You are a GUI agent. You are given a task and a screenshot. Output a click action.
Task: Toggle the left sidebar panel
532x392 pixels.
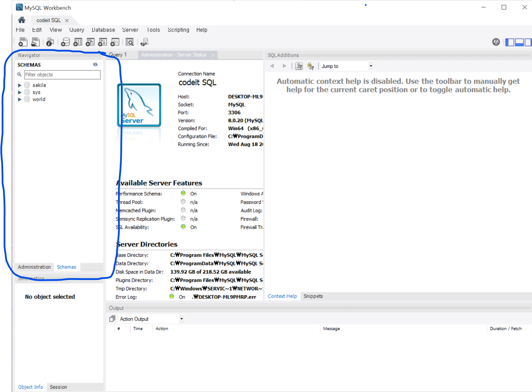[x=510, y=42]
